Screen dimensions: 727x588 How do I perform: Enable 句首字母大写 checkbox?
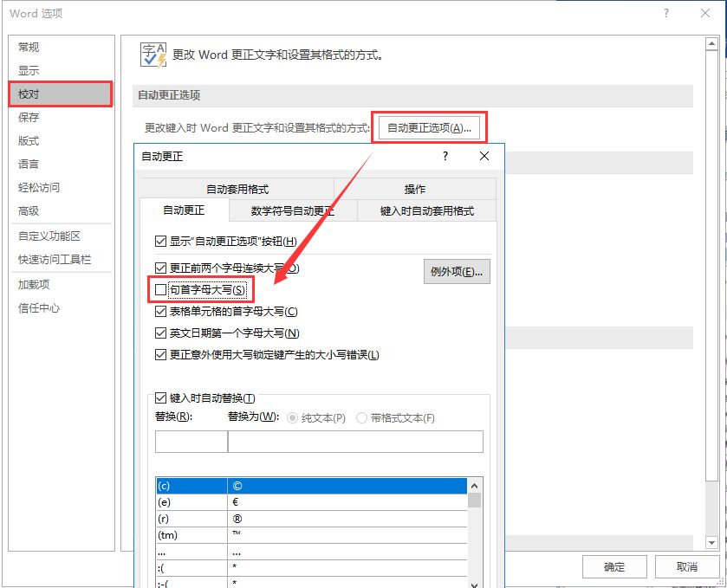[160, 289]
